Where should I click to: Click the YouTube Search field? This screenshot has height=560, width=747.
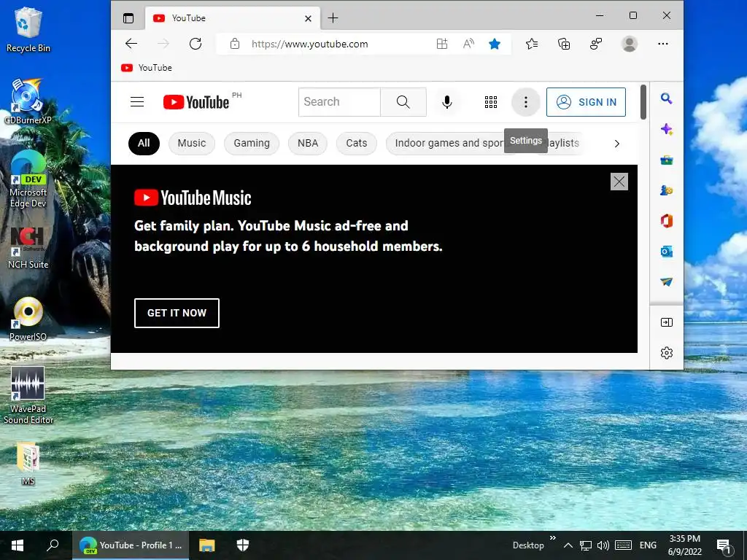click(339, 102)
